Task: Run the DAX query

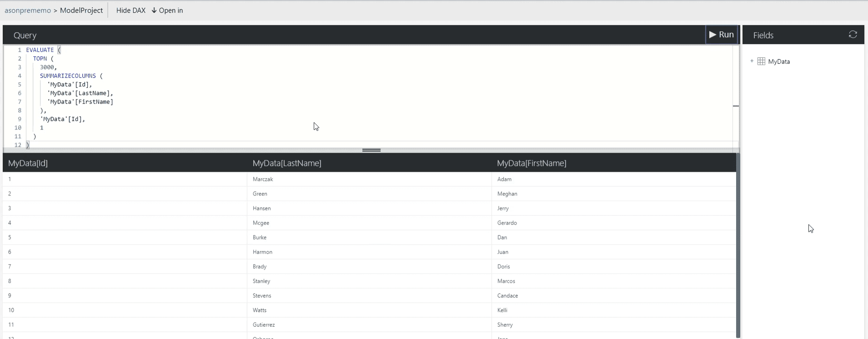Action: [x=721, y=35]
